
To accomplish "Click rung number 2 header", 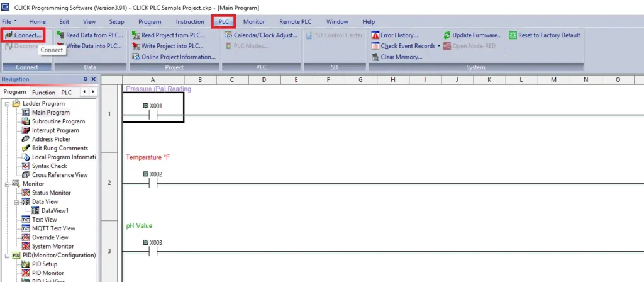I will (x=109, y=183).
